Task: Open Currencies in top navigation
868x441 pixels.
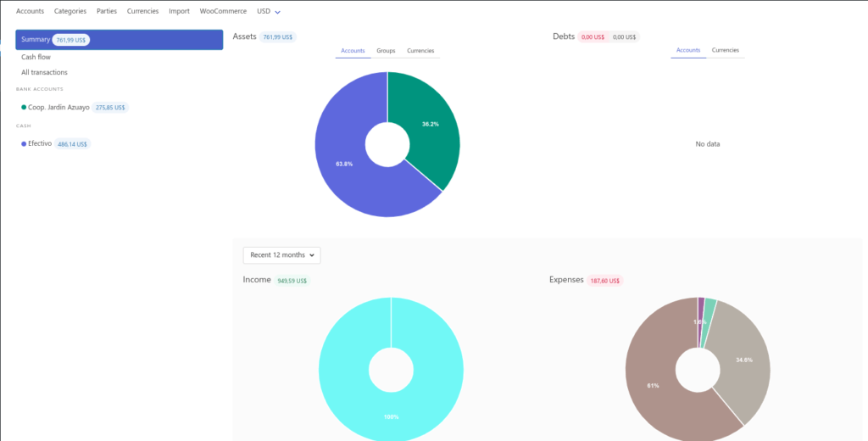Action: [142, 11]
